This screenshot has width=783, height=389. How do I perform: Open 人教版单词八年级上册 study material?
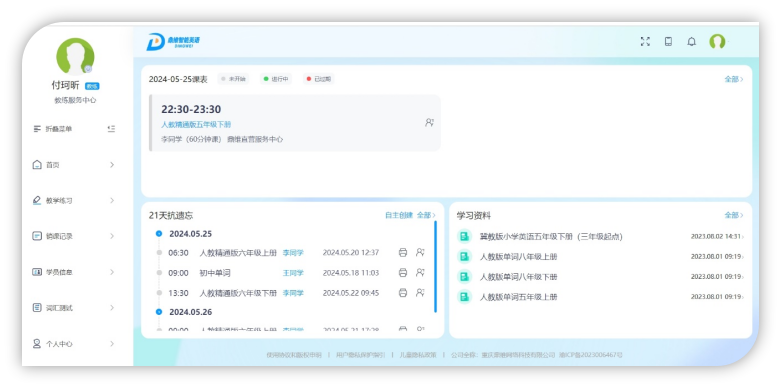(518, 257)
